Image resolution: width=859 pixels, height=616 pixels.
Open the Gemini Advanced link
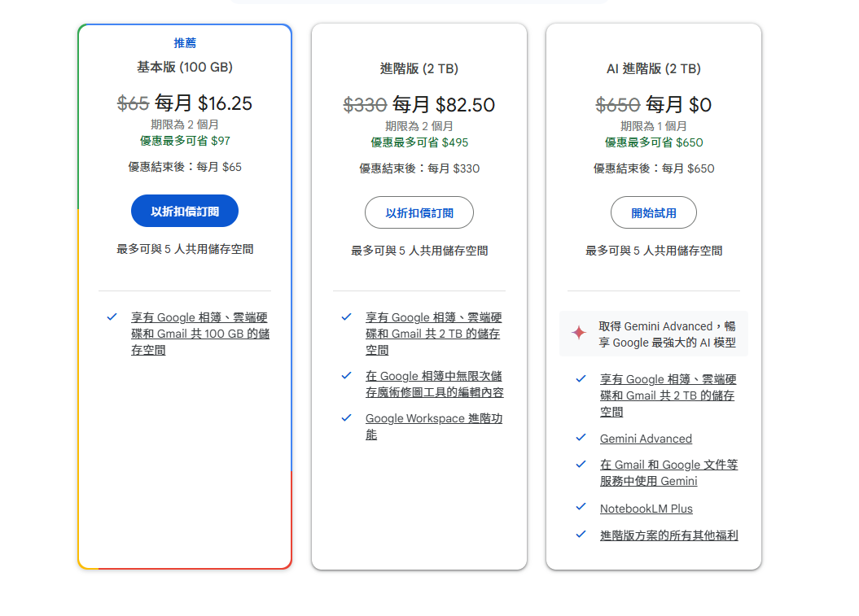tap(646, 439)
